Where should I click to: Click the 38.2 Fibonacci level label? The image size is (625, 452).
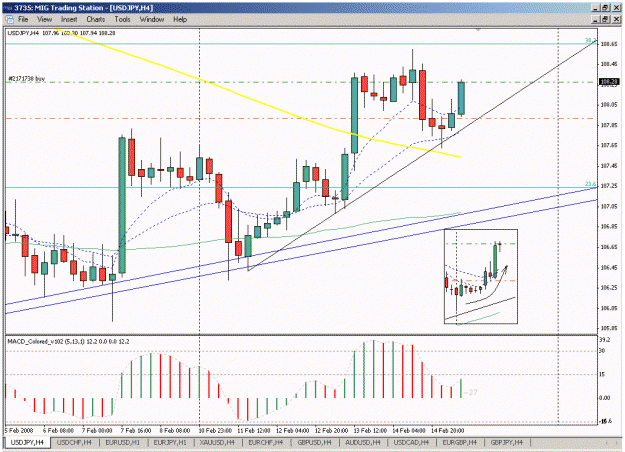(x=590, y=41)
